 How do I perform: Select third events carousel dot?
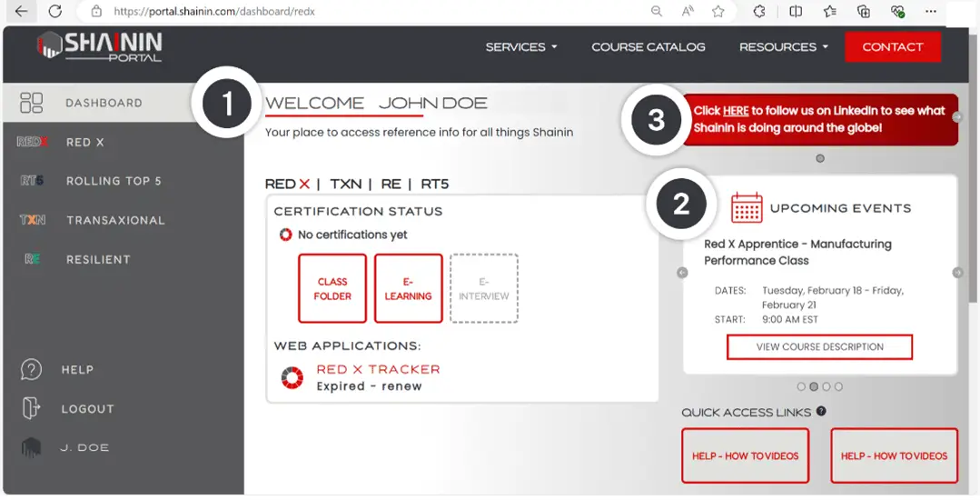[827, 386]
